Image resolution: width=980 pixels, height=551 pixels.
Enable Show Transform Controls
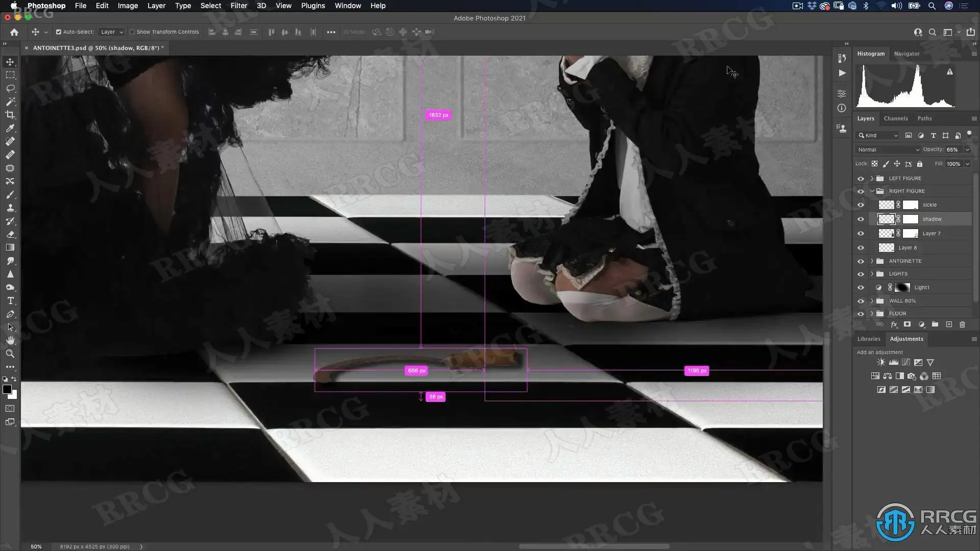click(132, 32)
